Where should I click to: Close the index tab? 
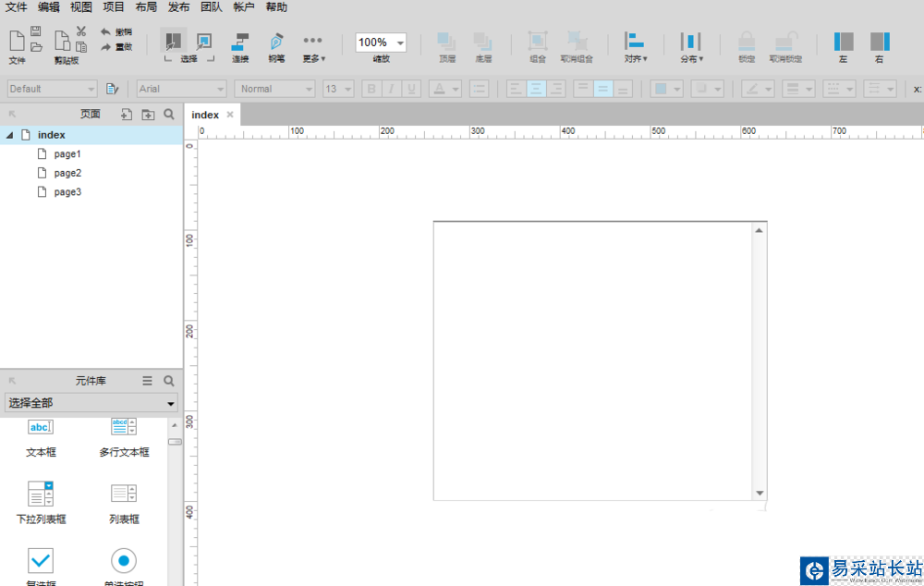click(x=230, y=115)
